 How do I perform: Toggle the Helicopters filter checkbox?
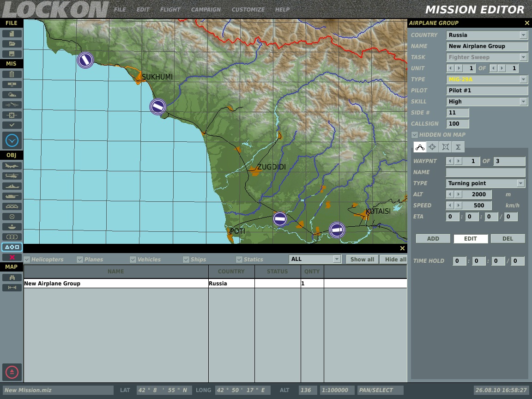(27, 260)
